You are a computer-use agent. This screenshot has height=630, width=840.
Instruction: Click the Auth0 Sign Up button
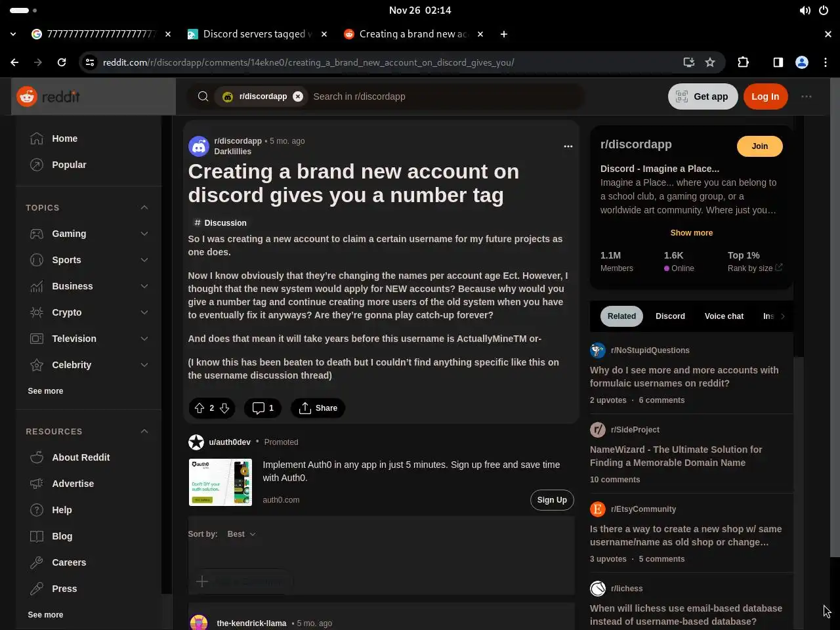552,500
